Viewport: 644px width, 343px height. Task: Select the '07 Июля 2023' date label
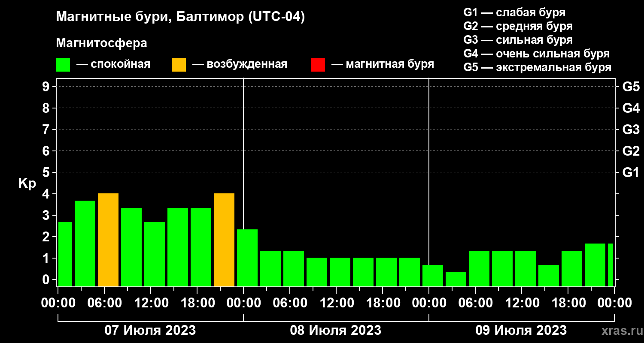tap(150, 331)
